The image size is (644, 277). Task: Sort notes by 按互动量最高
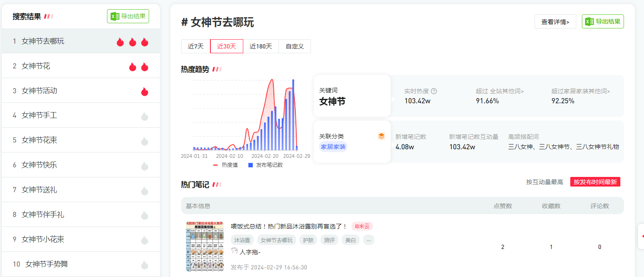coord(544,182)
